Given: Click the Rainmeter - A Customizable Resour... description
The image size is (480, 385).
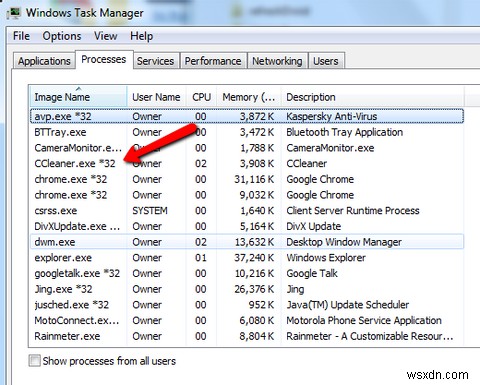Looking at the screenshot, I should coord(370,336).
